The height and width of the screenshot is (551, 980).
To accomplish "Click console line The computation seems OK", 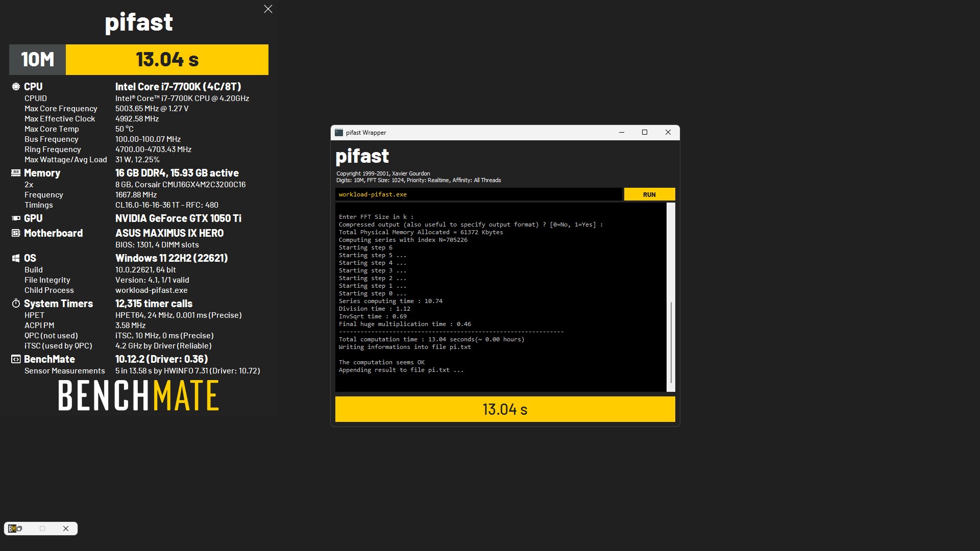I will coord(381,362).
